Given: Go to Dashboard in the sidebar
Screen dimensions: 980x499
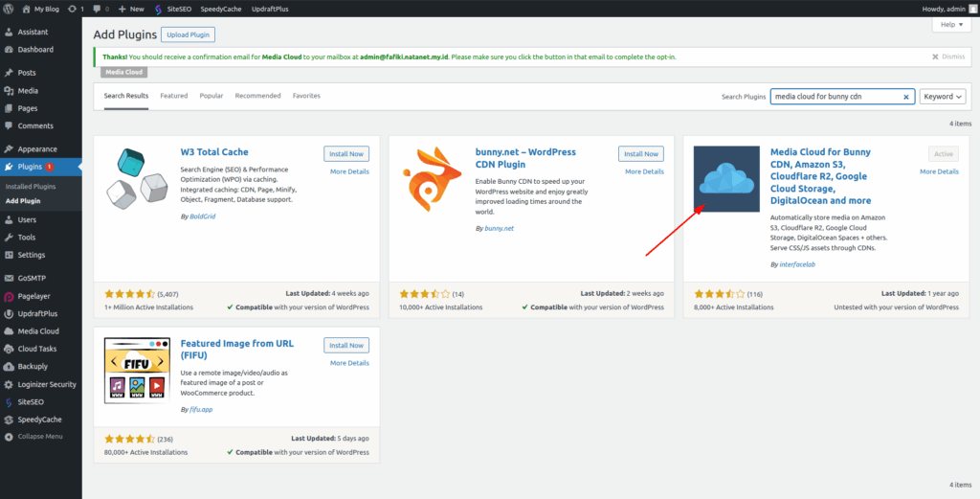Looking at the screenshot, I should (x=35, y=50).
